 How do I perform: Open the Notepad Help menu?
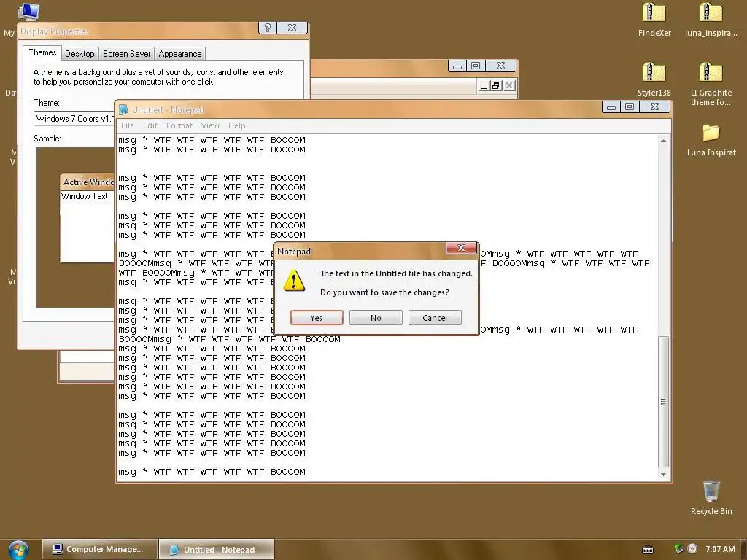point(237,125)
